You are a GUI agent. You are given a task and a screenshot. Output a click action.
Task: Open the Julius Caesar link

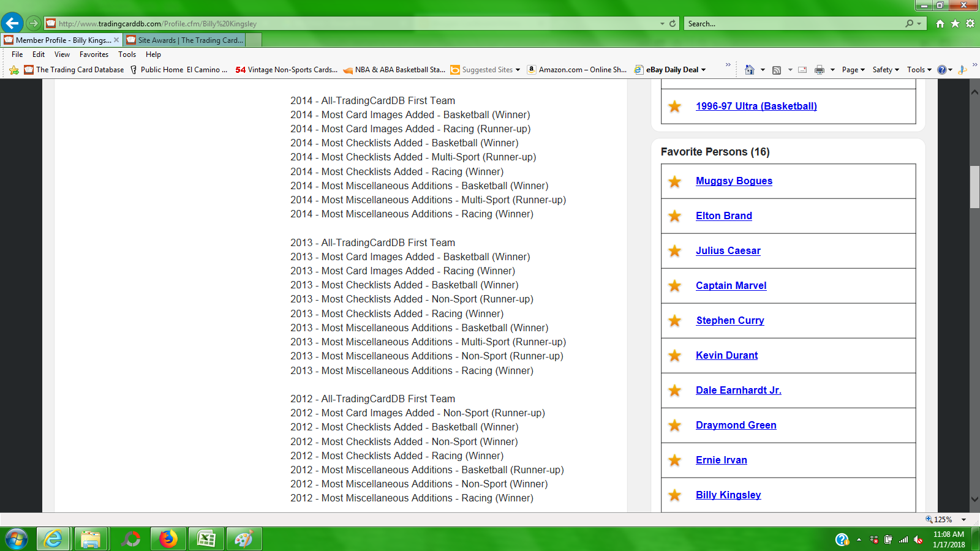[728, 251]
